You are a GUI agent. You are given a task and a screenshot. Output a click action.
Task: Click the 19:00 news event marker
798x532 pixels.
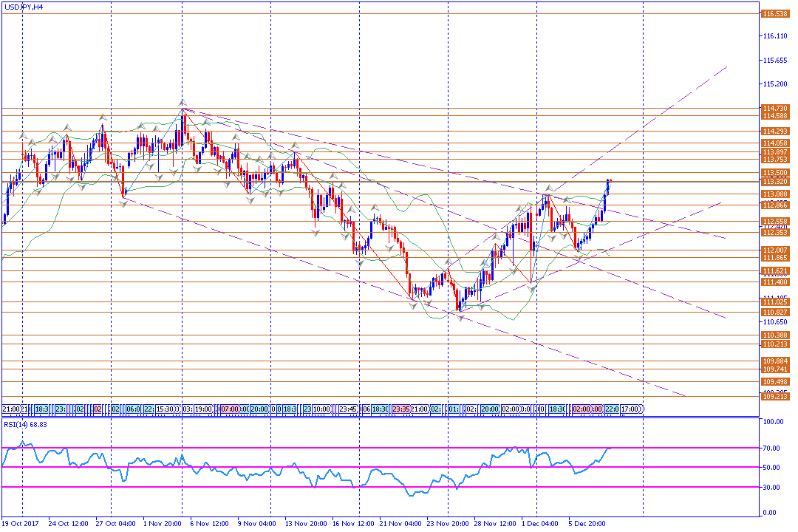(x=202, y=409)
